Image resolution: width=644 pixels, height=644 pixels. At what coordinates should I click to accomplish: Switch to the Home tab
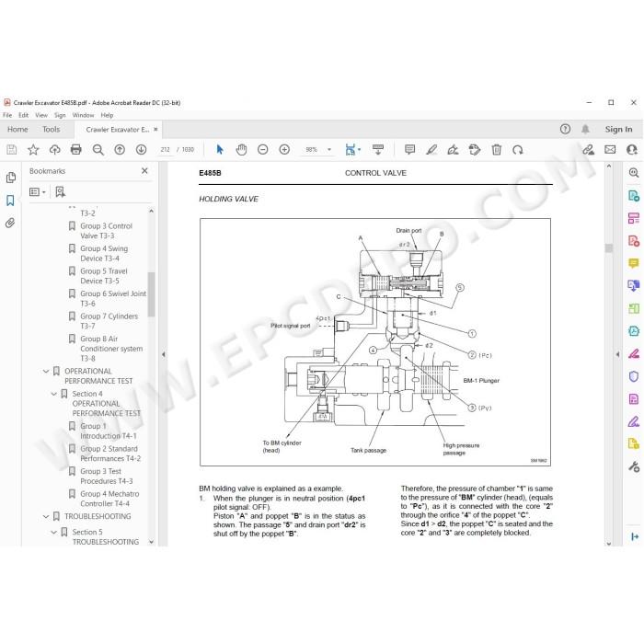pyautogui.click(x=17, y=130)
